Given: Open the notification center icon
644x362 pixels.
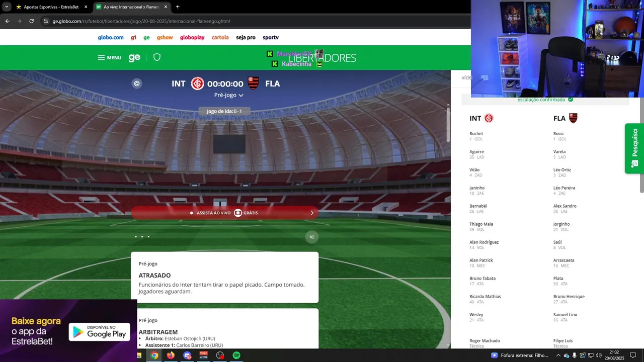Looking at the screenshot, I should [x=633, y=355].
